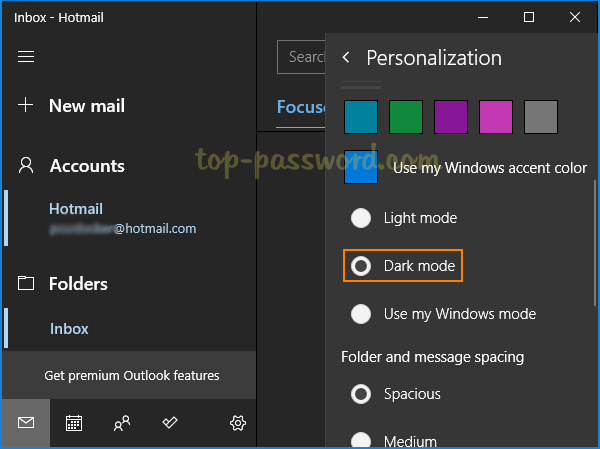
Task: Click Get premium Outlook features
Action: click(132, 376)
